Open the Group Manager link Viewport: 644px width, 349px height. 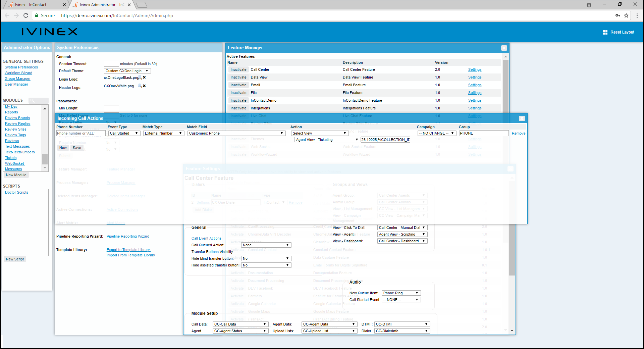click(x=17, y=79)
